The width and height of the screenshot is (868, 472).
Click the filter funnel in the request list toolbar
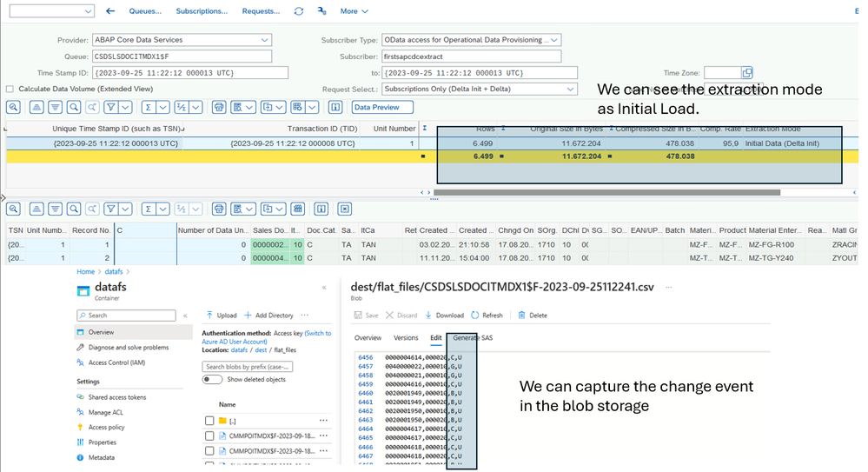(x=110, y=108)
